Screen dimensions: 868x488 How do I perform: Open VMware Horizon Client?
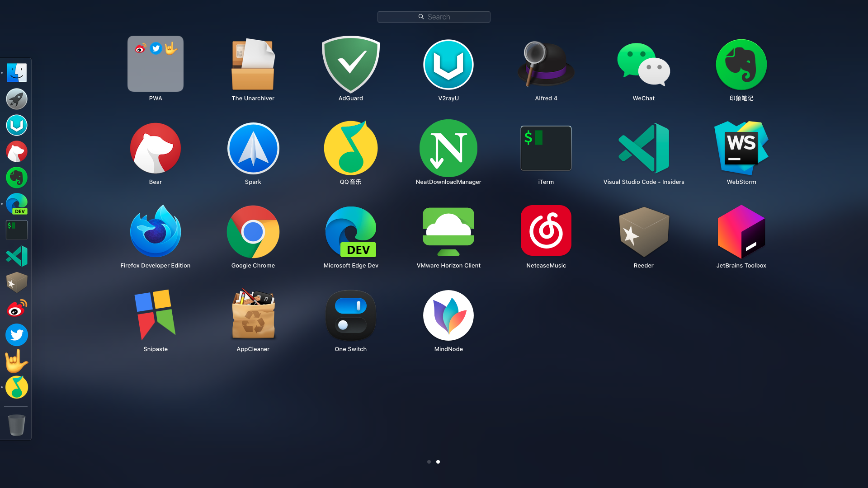pyautogui.click(x=448, y=232)
